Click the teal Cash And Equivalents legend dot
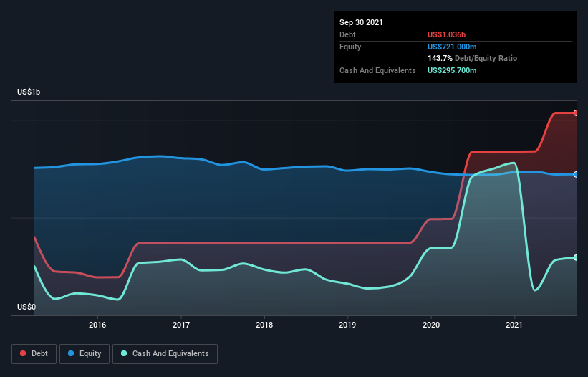Screen dimensions: 588x377 point(124,353)
